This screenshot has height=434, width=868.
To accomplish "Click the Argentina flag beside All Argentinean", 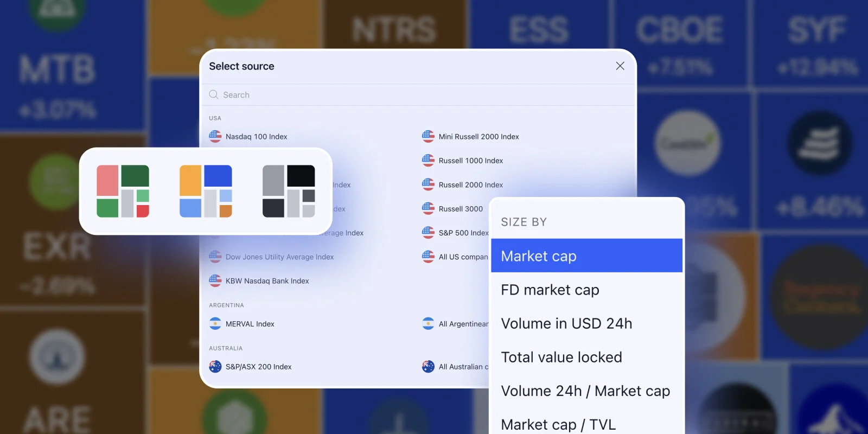I will [x=428, y=323].
